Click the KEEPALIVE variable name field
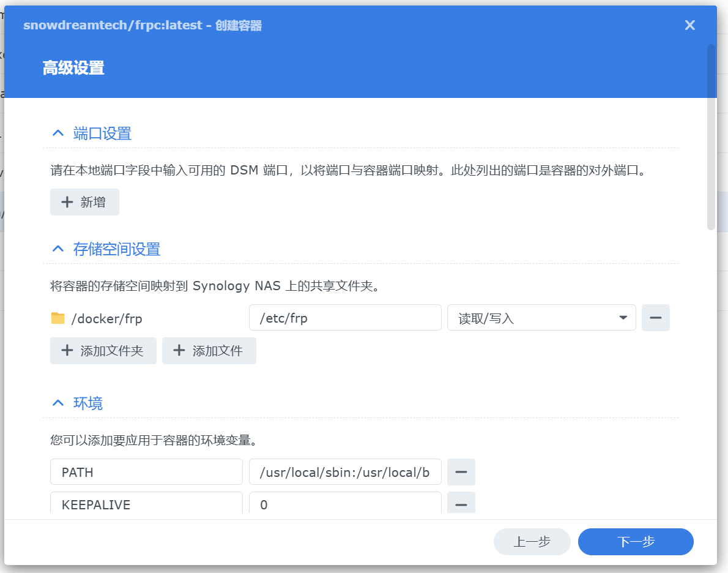The width and height of the screenshot is (728, 573). coord(146,504)
